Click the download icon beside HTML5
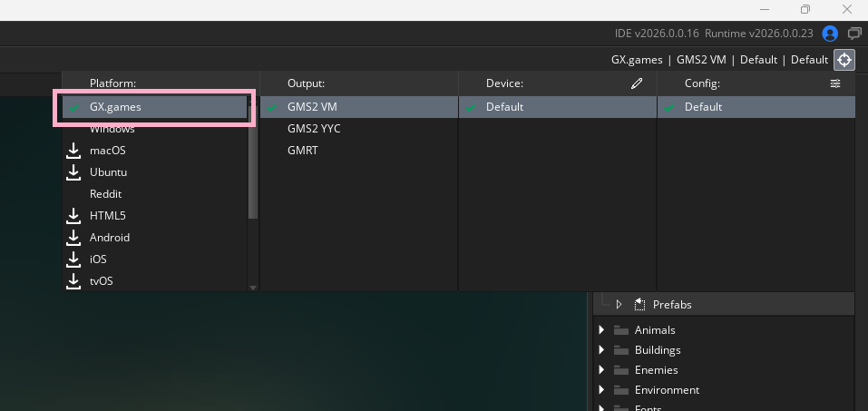Viewport: 868px width, 411px height. pyautogui.click(x=73, y=215)
